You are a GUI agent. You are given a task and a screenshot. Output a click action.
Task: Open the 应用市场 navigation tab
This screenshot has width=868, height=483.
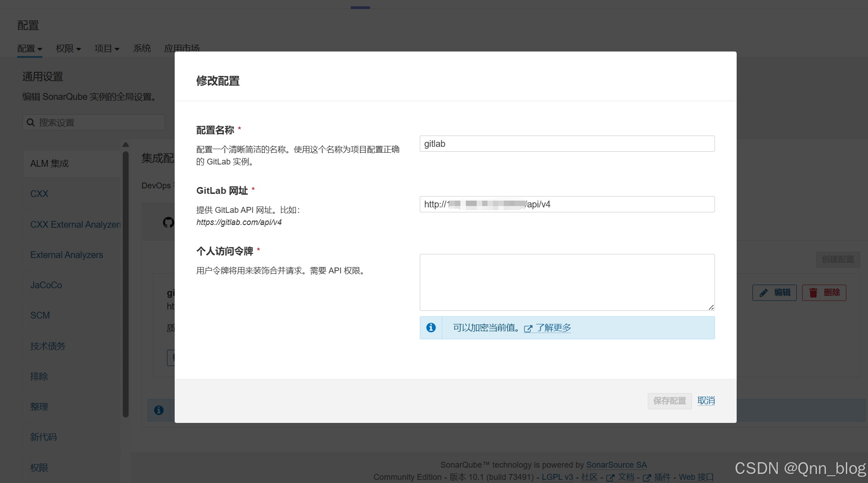181,48
